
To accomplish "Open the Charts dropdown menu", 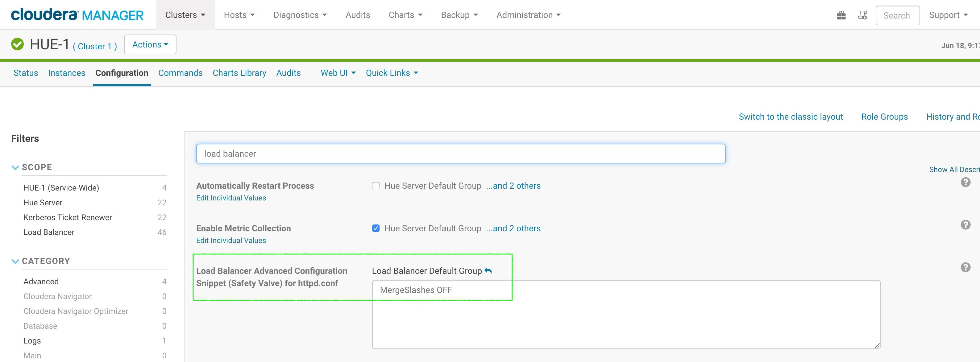I will coord(405,15).
